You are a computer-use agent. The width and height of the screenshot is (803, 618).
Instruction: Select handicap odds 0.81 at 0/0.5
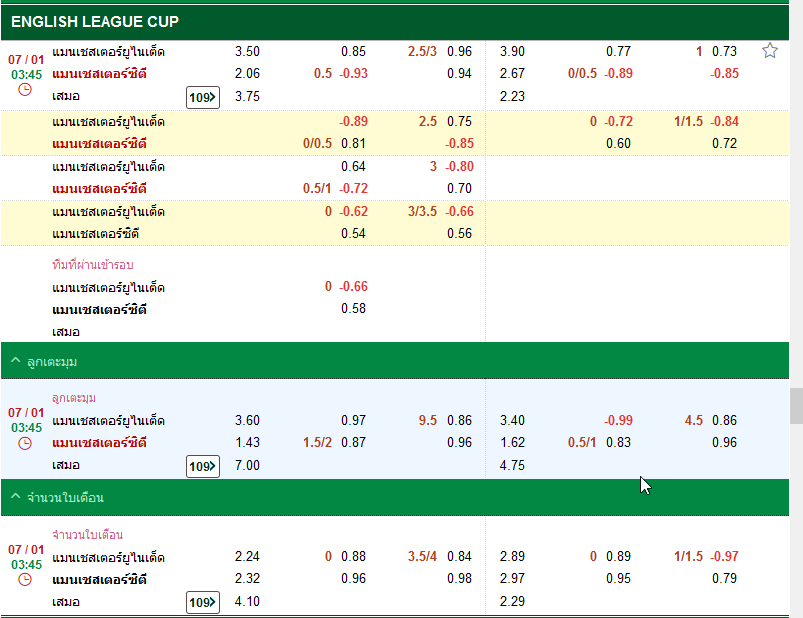coord(353,144)
